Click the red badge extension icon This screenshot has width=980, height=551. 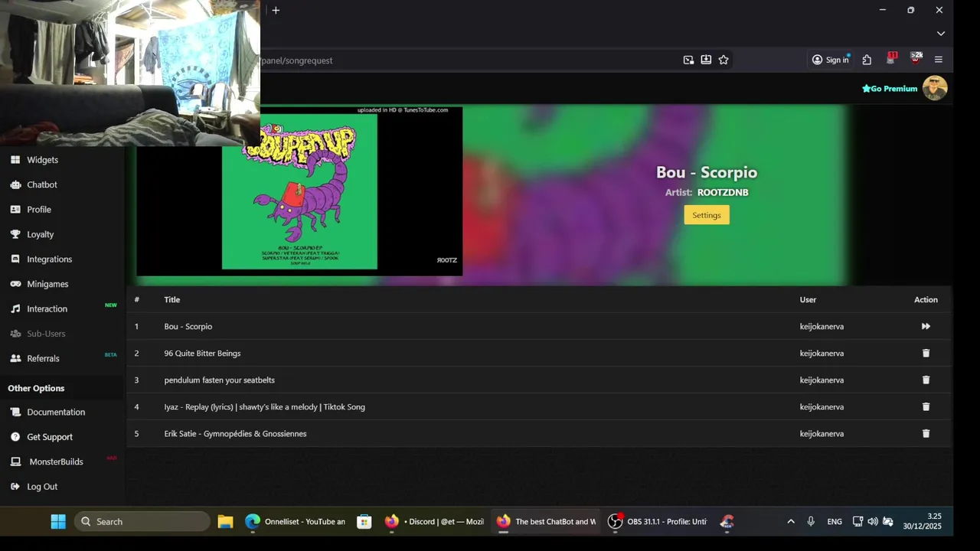click(891, 59)
